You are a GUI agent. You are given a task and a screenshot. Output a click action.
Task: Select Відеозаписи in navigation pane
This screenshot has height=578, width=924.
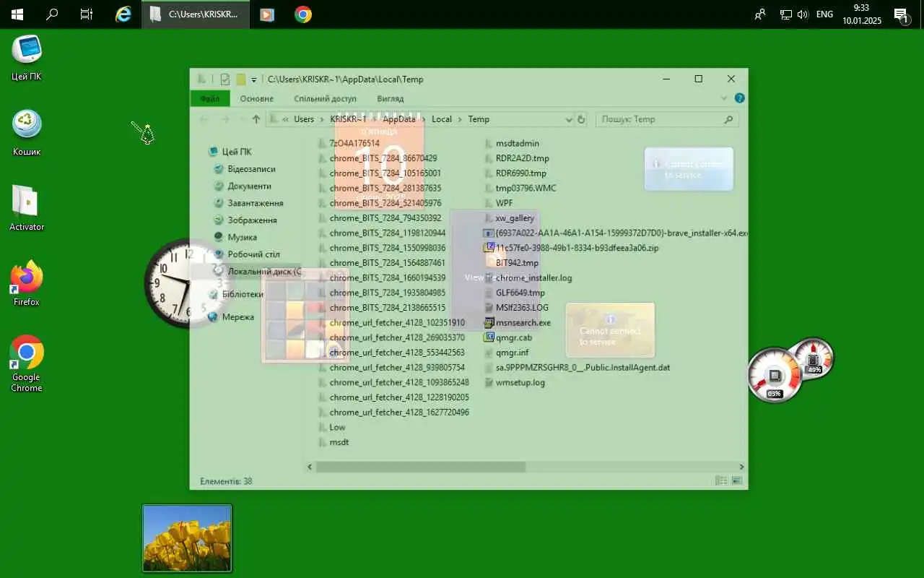tap(245, 169)
